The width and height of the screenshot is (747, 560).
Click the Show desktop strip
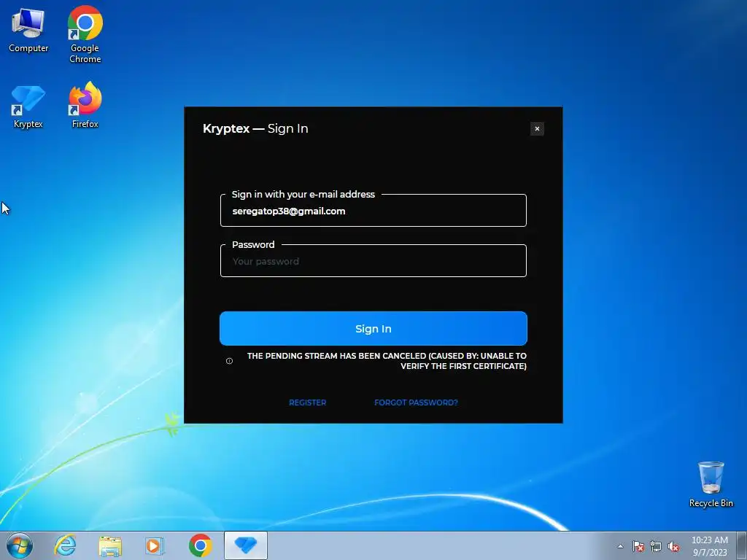(742, 545)
